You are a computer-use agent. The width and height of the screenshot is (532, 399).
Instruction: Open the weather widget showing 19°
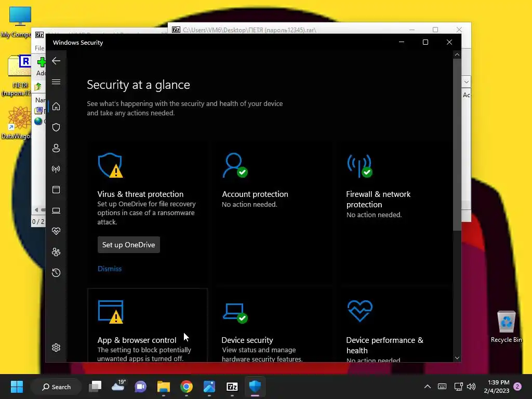pos(118,386)
